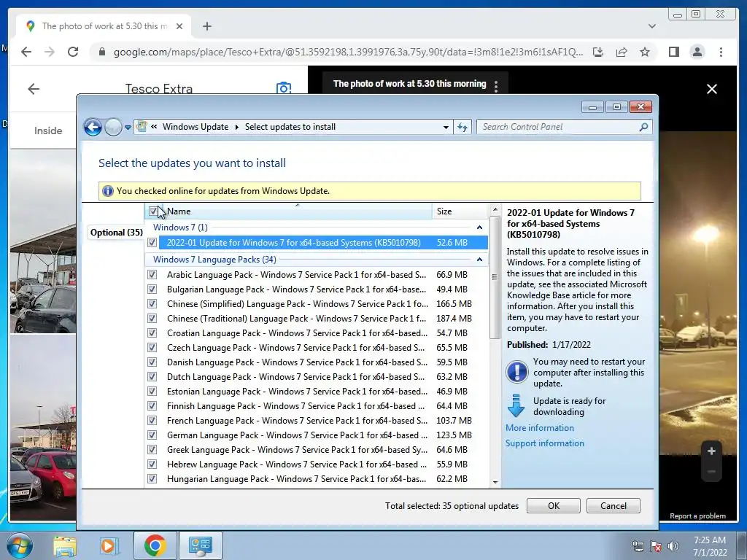Click the Google Maps address bar URL

point(348,52)
